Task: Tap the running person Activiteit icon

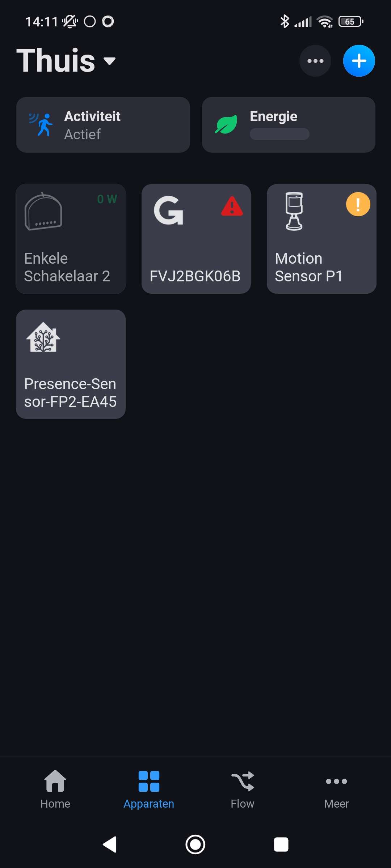Action: (x=41, y=124)
